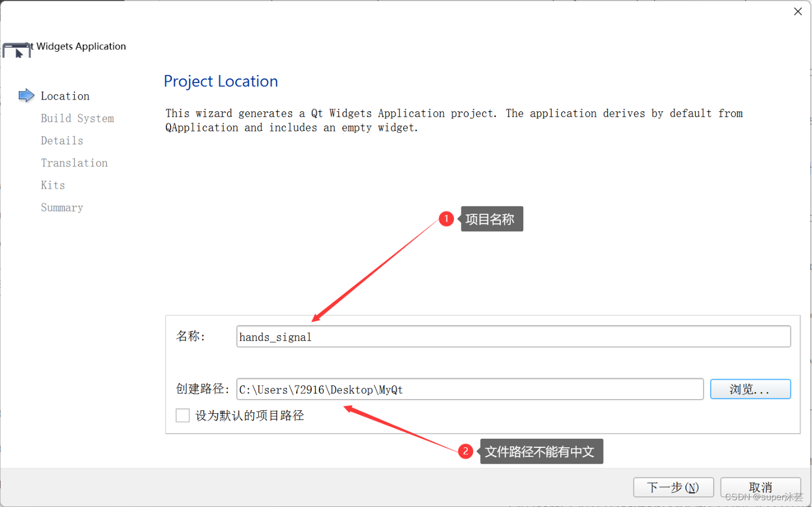Click the 名称: label
The width and height of the screenshot is (812, 507).
(x=190, y=336)
